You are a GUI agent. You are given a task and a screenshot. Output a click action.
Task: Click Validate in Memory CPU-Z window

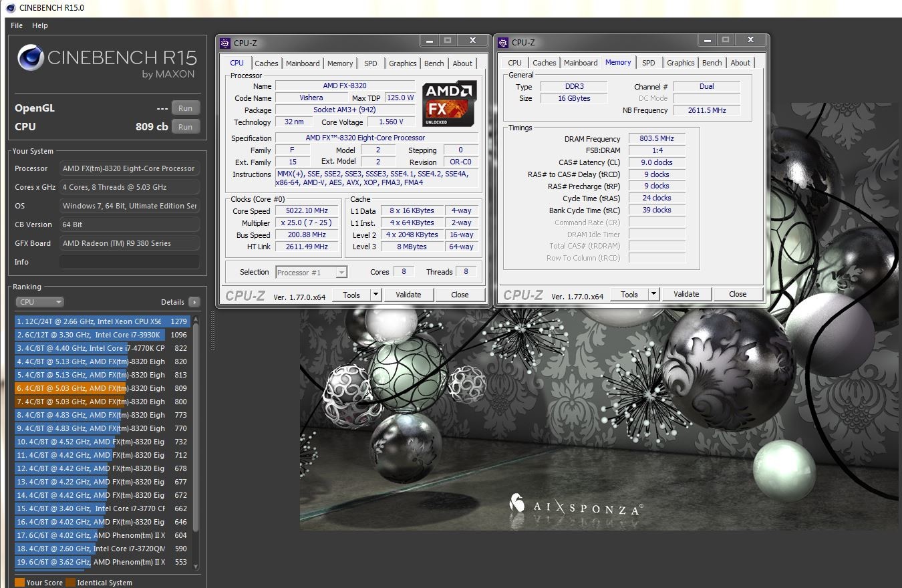point(686,294)
